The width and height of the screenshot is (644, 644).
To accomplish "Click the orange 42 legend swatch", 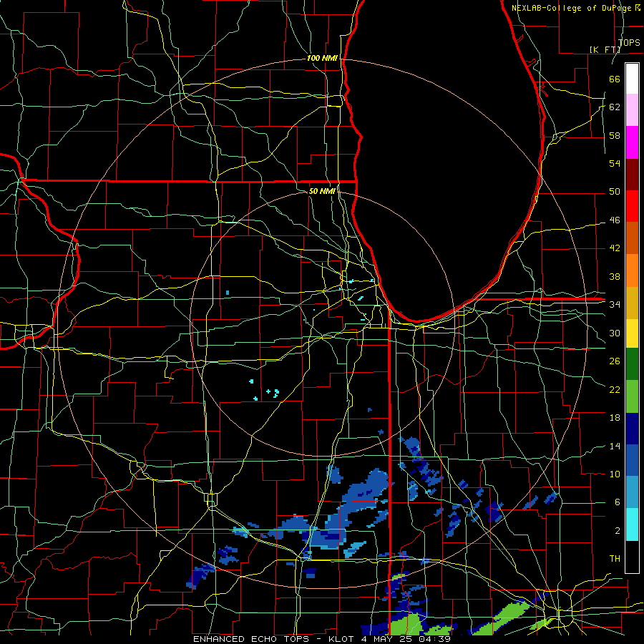I will (632, 270).
